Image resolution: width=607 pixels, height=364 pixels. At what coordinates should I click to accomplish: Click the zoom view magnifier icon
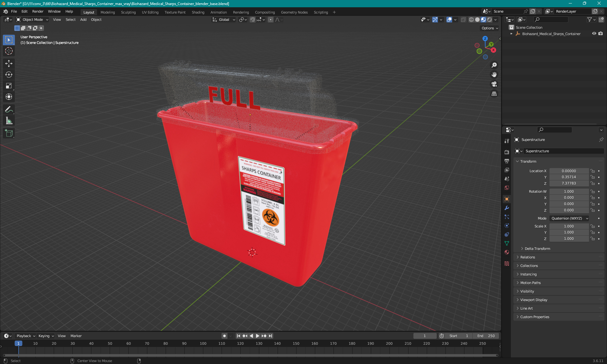point(494,65)
